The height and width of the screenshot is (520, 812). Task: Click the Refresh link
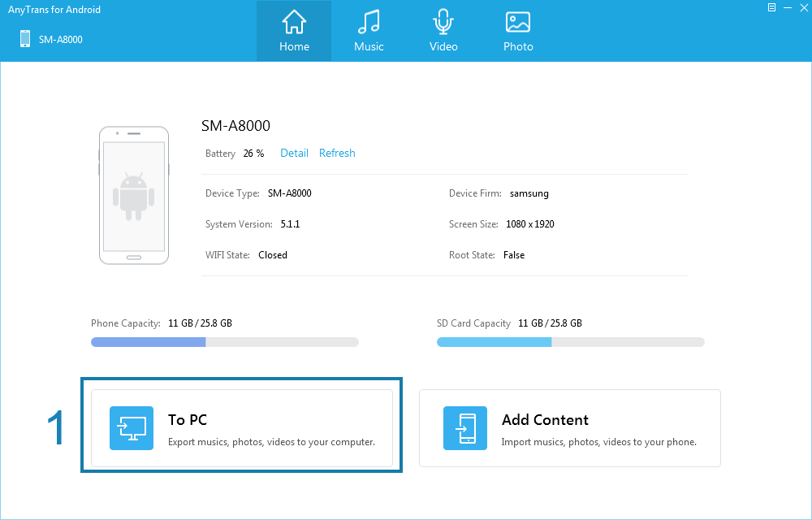337,153
